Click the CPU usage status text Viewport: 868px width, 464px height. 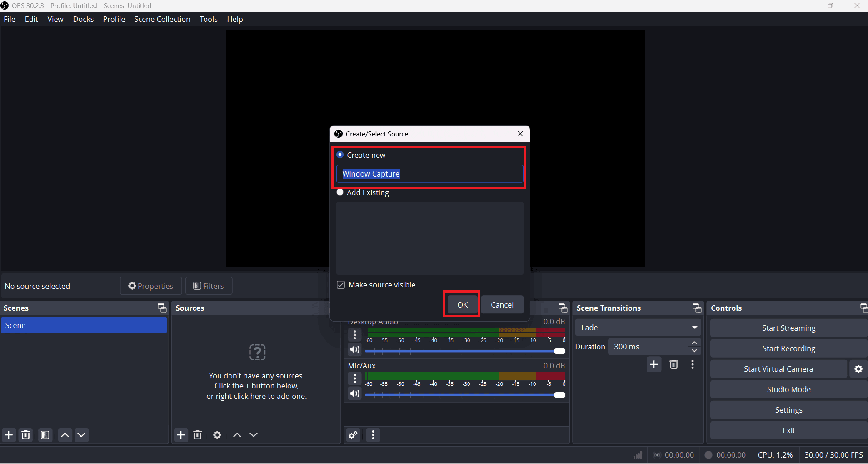pyautogui.click(x=775, y=455)
